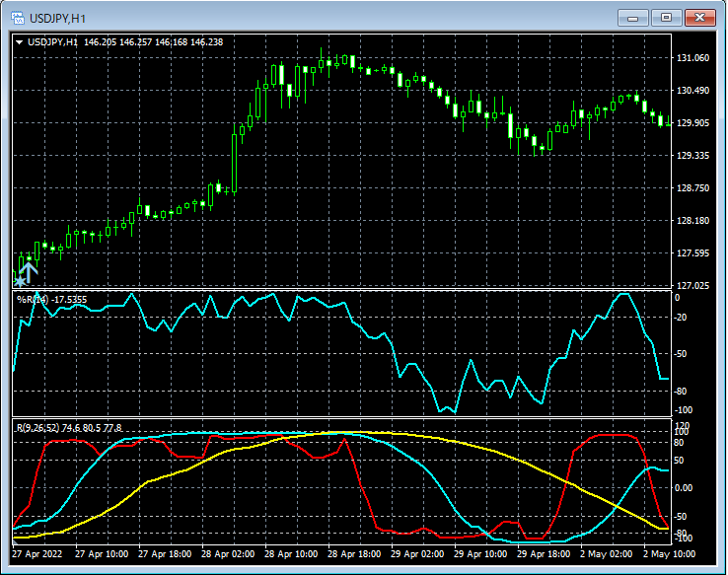Image resolution: width=728 pixels, height=575 pixels.
Task: Click the %R(14) -17.5355 indicator label
Action: 51,299
